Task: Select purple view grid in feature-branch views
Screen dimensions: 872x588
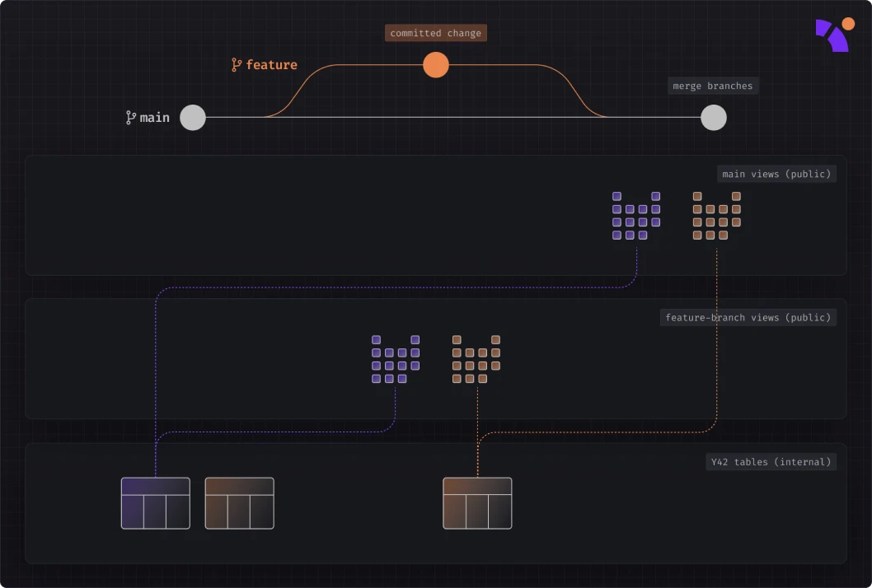Action: (x=396, y=359)
